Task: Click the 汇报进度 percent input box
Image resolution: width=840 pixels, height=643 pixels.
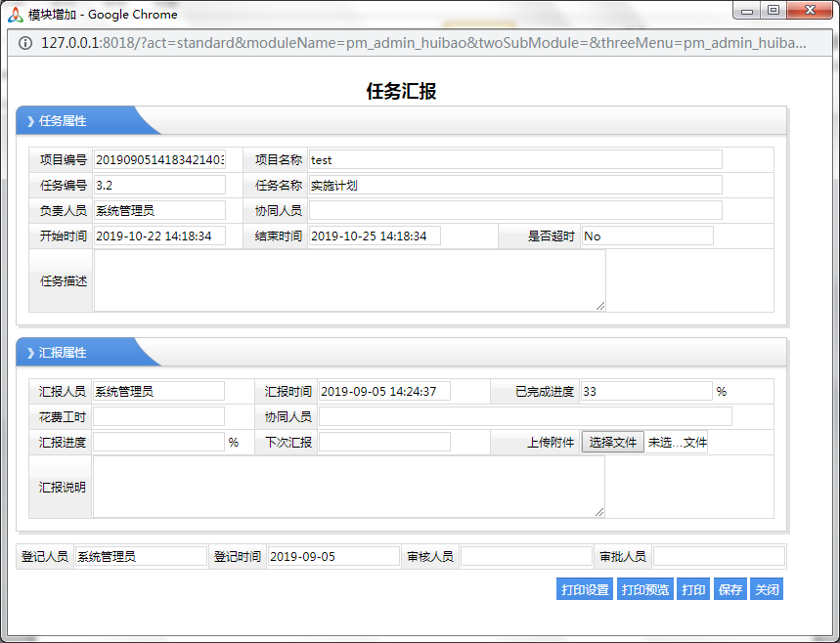Action: (158, 443)
